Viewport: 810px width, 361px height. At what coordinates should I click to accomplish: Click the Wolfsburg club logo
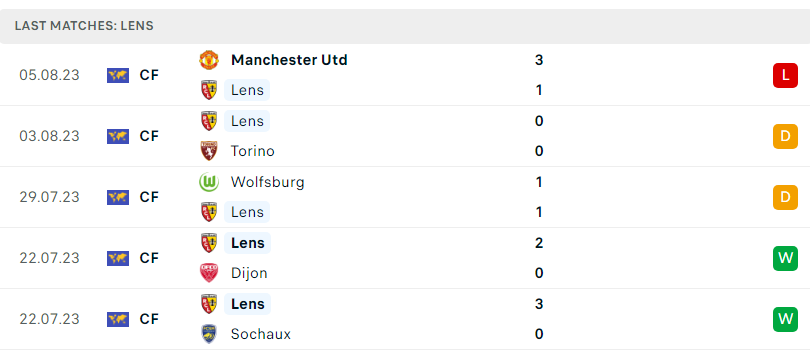pos(209,182)
